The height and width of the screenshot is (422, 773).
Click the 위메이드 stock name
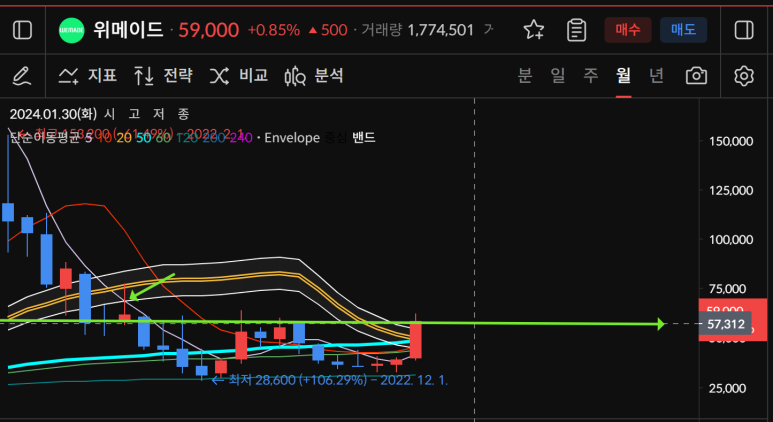[x=128, y=31]
